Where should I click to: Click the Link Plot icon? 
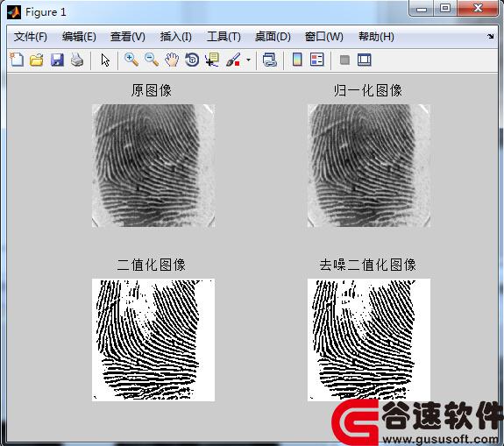point(269,60)
